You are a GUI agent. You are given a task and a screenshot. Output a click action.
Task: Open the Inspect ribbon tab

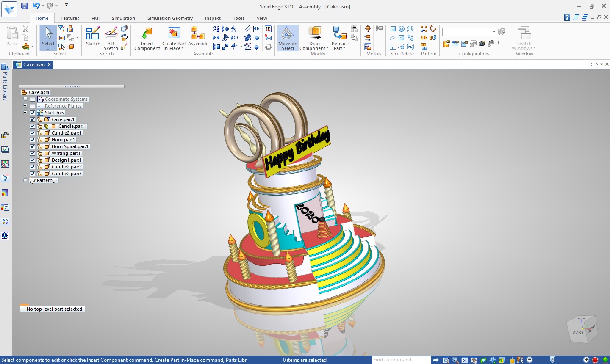point(213,18)
